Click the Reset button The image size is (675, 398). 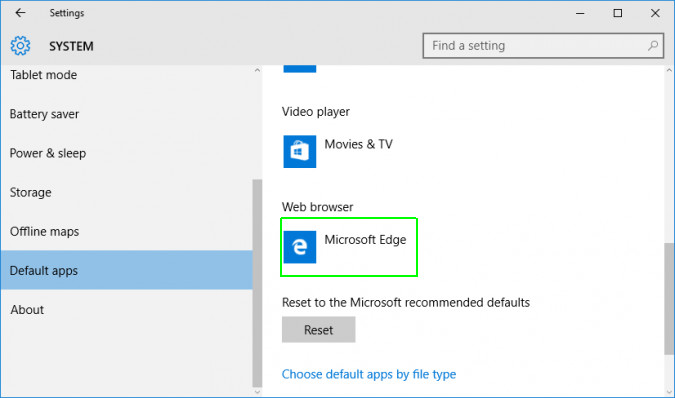point(319,330)
